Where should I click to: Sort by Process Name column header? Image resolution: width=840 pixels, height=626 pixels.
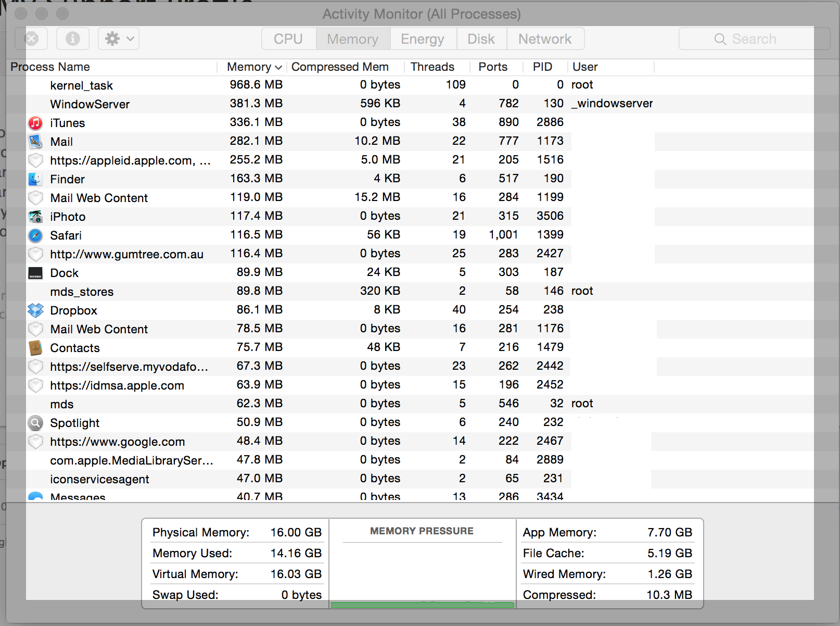click(112, 67)
